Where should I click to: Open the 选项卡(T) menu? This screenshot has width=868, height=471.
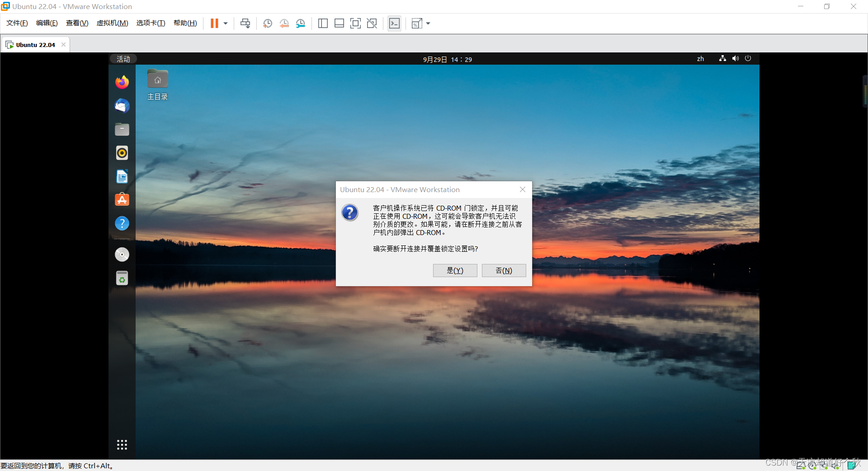coord(151,23)
